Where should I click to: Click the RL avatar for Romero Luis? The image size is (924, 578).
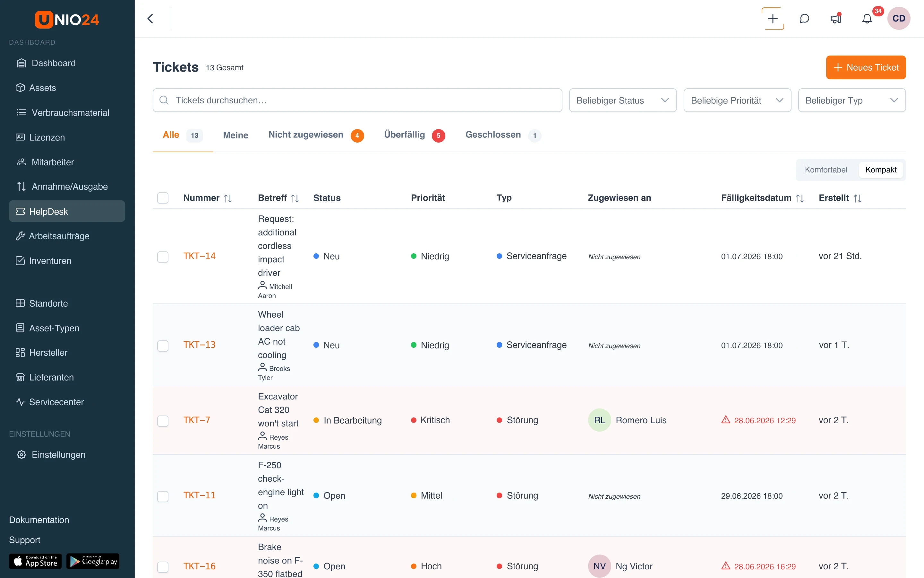point(599,420)
